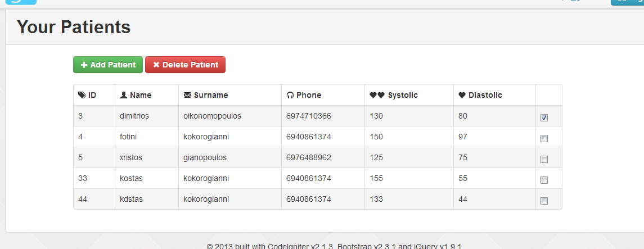Click the envelope icon beside Surname header
The image size is (644, 249).
[x=187, y=96]
